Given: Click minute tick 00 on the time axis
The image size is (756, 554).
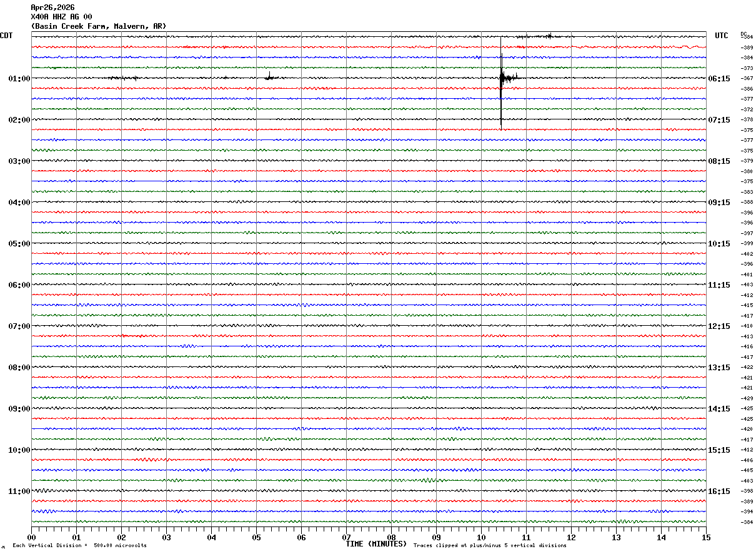Looking at the screenshot, I should pos(31,536).
